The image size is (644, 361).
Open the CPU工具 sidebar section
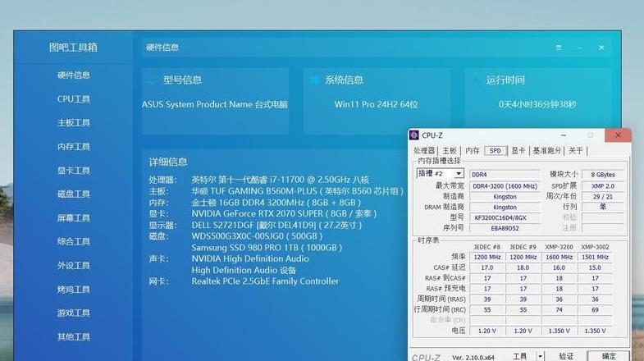[x=74, y=99]
